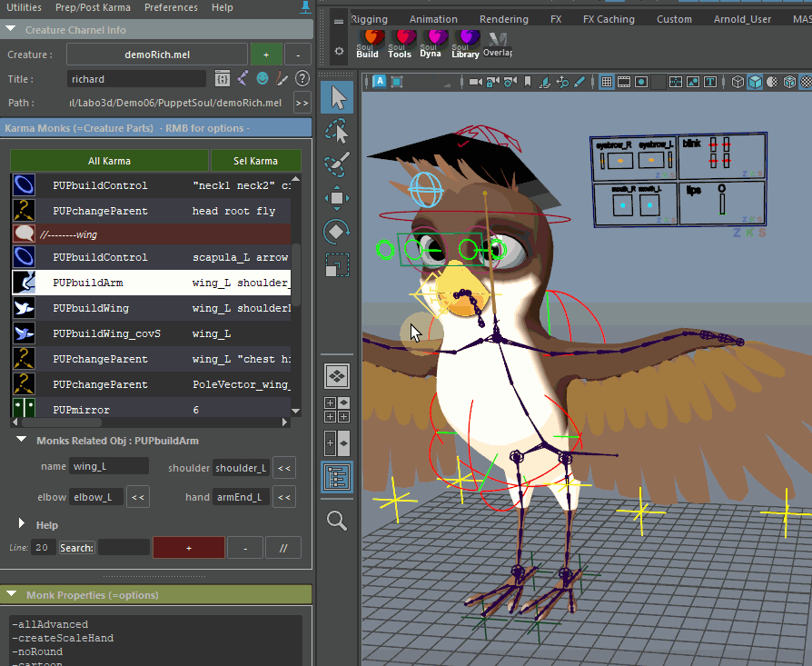The height and width of the screenshot is (666, 812).
Task: Click the Overlap shelf icon
Action: (498, 45)
